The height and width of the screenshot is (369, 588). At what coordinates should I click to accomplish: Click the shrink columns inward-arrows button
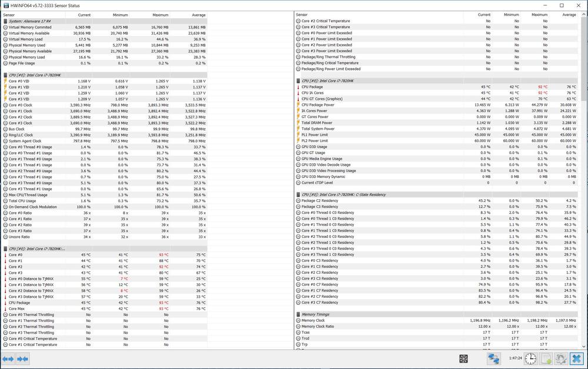[22, 358]
